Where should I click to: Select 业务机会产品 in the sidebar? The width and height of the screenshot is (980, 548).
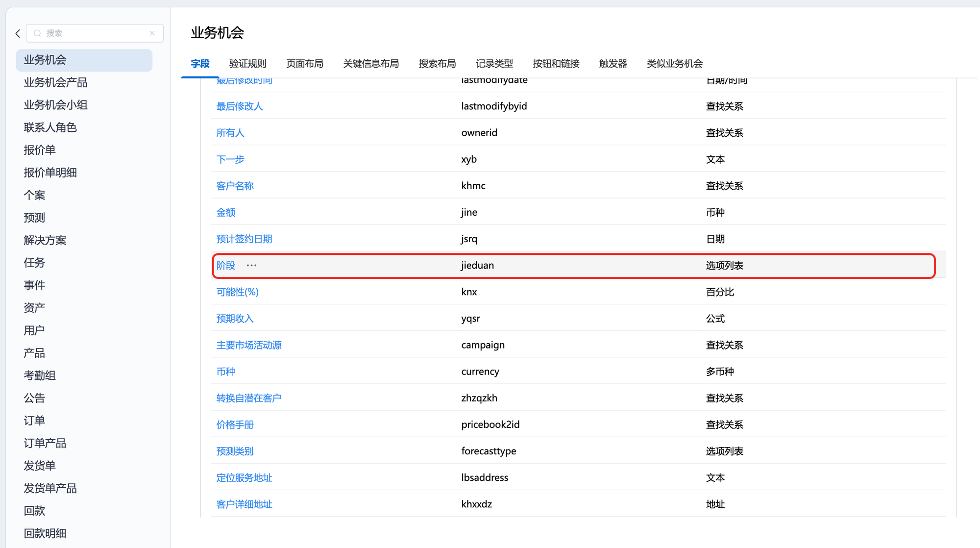55,82
